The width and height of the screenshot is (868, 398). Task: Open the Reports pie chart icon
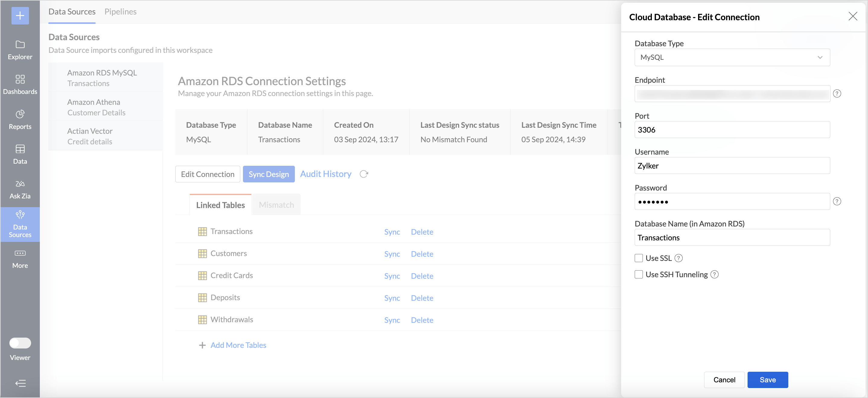(20, 114)
